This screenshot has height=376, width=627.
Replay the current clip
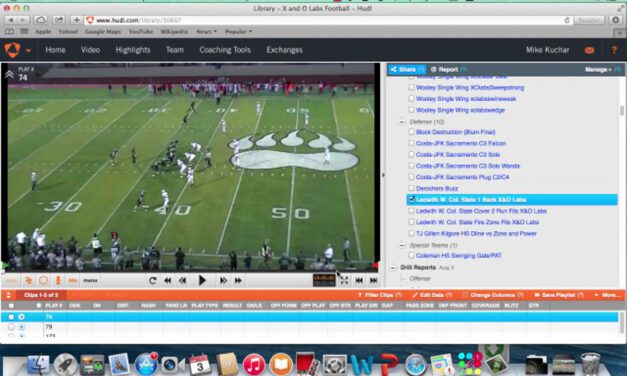152,280
